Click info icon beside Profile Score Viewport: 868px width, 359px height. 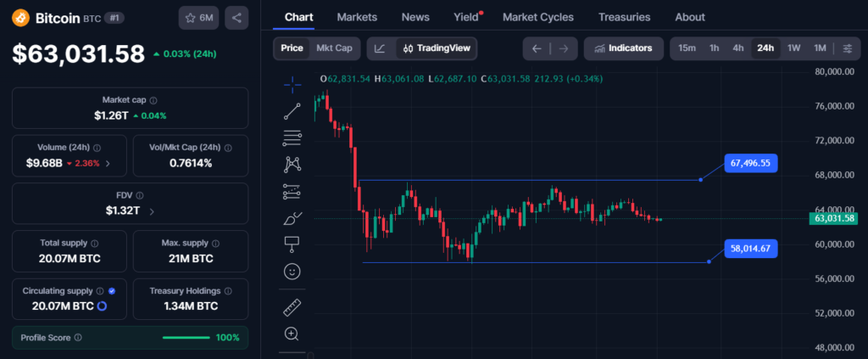pos(78,338)
